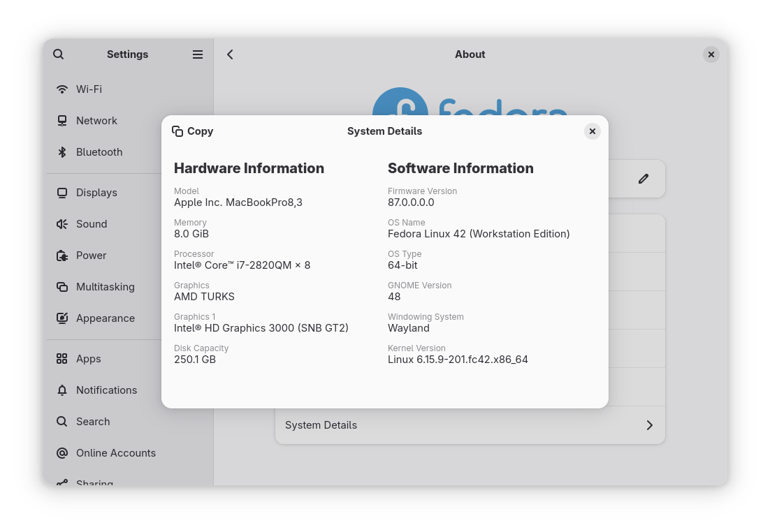770x532 pixels.
Task: Select Fedora Linux 42 (Workstation Edition) text
Action: pos(479,234)
